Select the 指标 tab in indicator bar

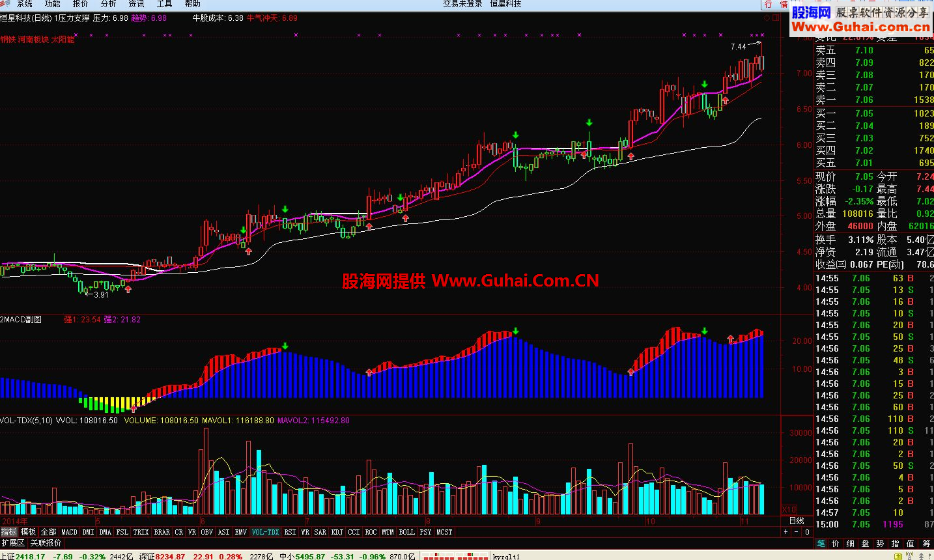(x=9, y=532)
